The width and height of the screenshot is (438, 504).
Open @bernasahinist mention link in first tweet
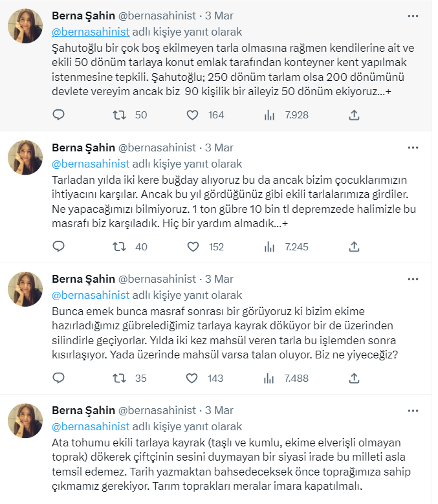[x=91, y=32]
